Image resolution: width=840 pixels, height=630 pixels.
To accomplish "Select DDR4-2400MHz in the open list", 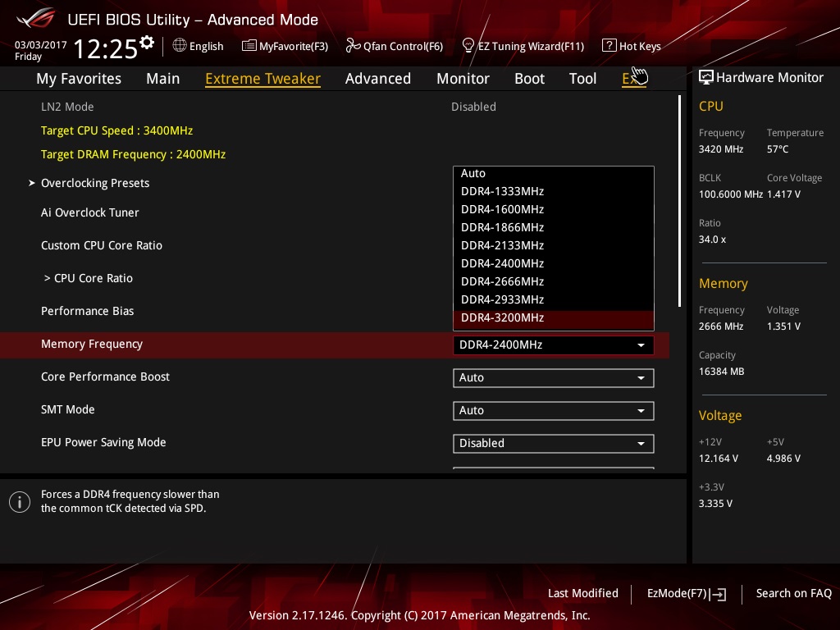I will (x=554, y=263).
